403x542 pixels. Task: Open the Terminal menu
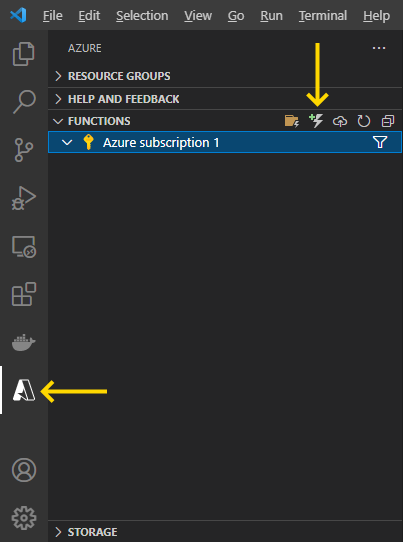click(x=323, y=16)
